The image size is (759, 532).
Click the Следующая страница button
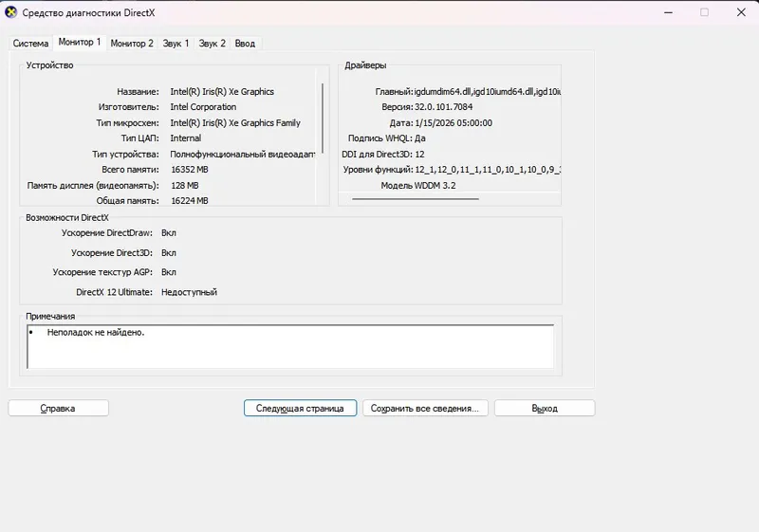300,408
